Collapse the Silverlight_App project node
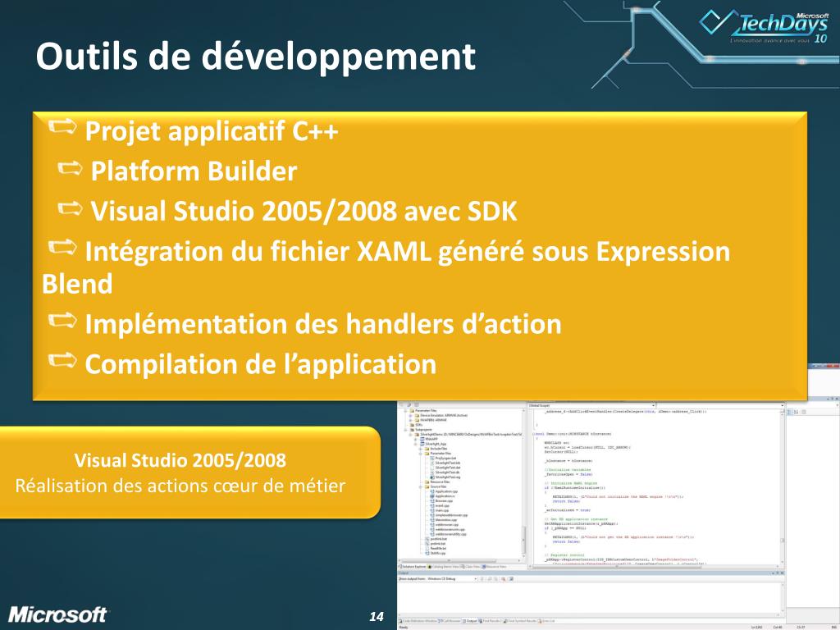The height and width of the screenshot is (630, 840). pyautogui.click(x=416, y=444)
